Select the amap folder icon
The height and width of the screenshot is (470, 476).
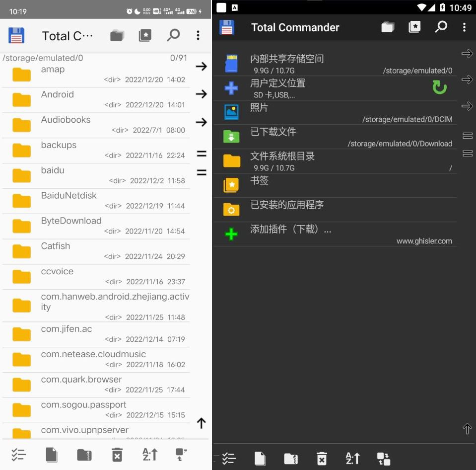[21, 75]
